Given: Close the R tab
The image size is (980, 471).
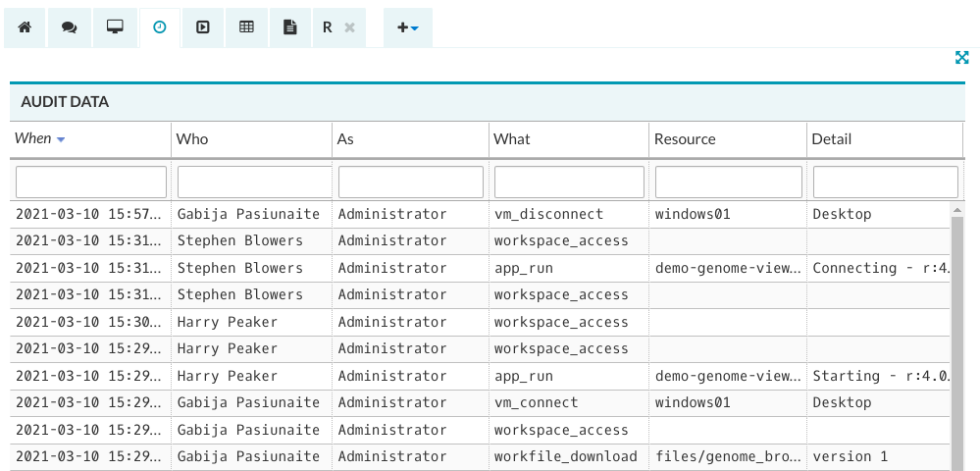Looking at the screenshot, I should pyautogui.click(x=350, y=27).
